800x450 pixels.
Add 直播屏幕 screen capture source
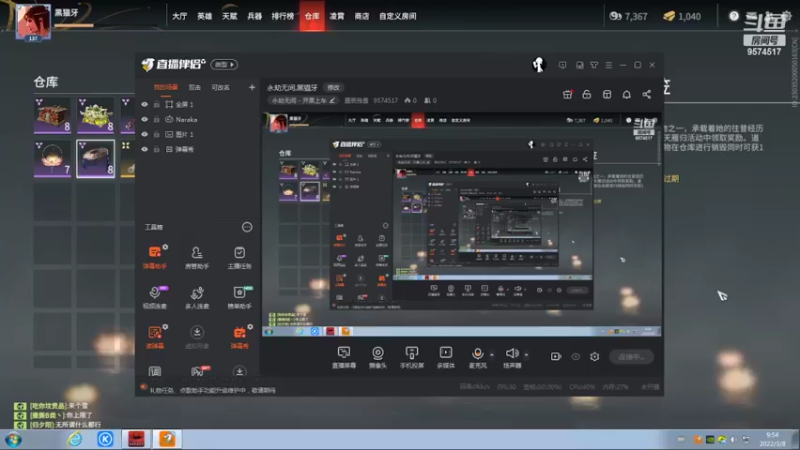pos(344,357)
